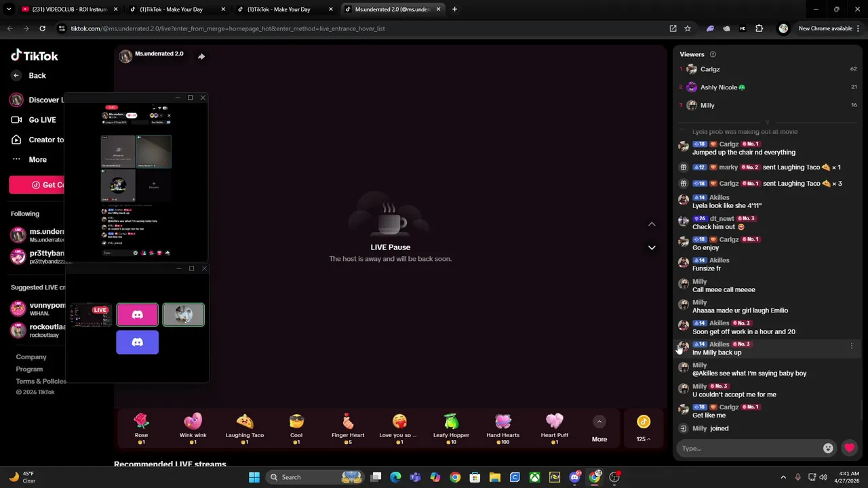The image size is (868, 488).
Task: Click the TikTok logo
Action: pos(35,56)
